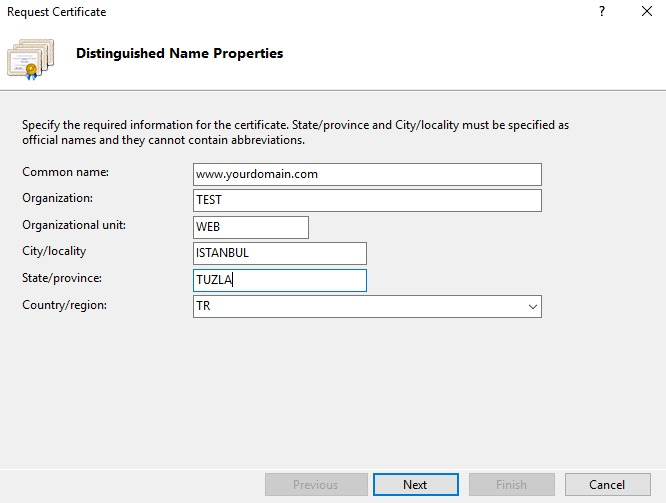The image size is (666, 503).
Task: Click the Common name label
Action: 65,172
